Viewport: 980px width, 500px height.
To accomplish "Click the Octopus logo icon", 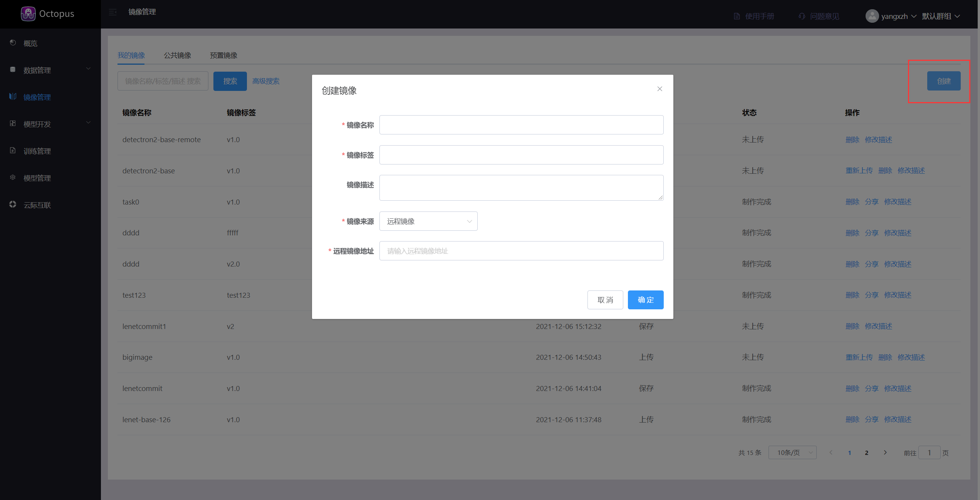I will pos(28,14).
